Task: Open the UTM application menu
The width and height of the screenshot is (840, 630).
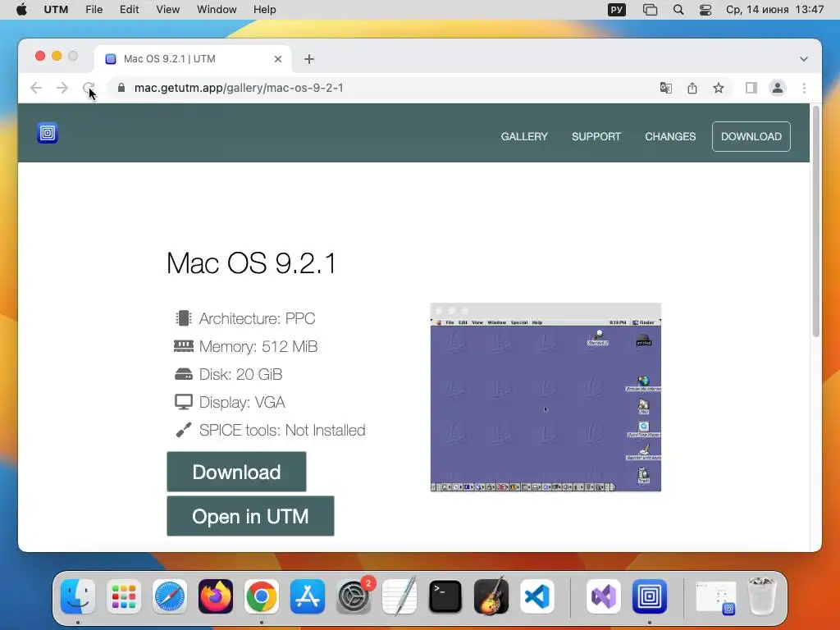Action: [56, 10]
